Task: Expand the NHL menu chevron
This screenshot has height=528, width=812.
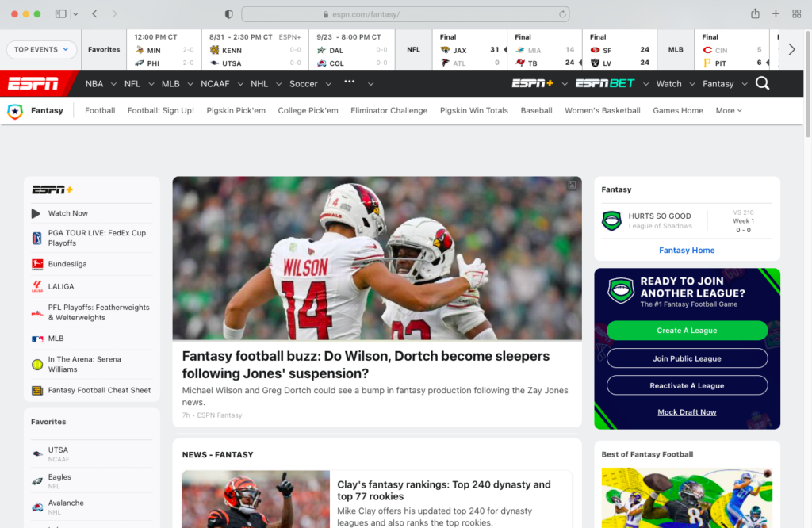Action: [x=278, y=84]
